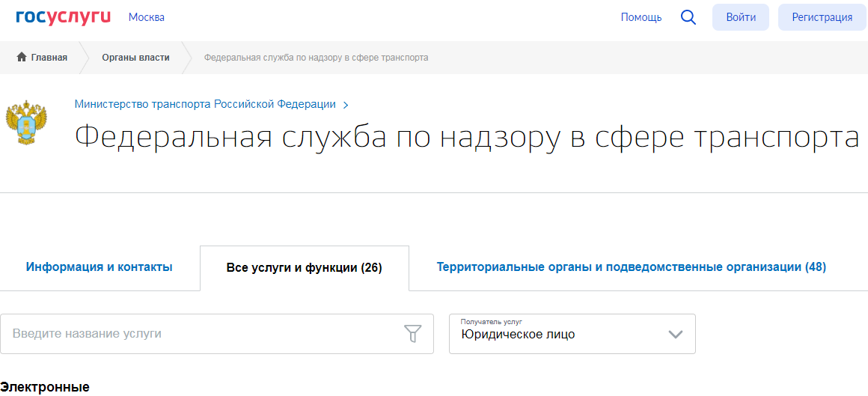Click the home icon in the breadcrumbs

[22, 58]
